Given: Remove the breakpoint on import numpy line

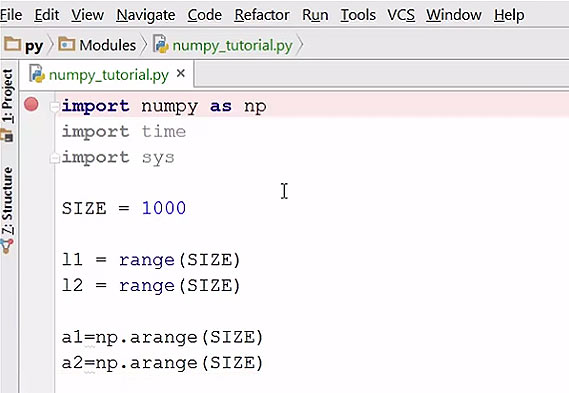Looking at the screenshot, I should (x=31, y=105).
